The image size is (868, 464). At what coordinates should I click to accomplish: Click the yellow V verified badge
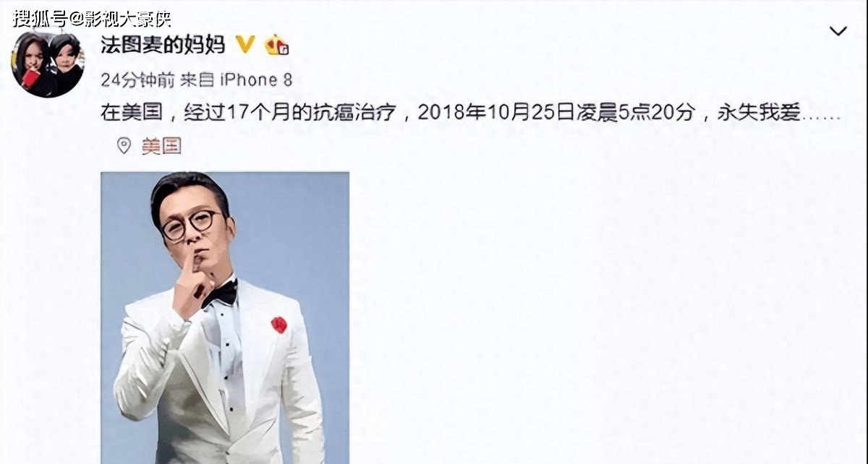click(245, 45)
